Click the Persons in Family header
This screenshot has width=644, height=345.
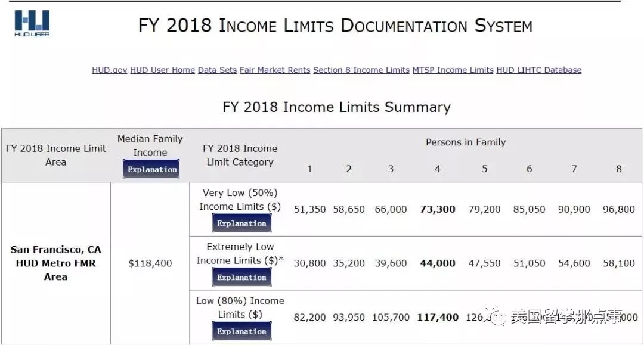click(465, 142)
